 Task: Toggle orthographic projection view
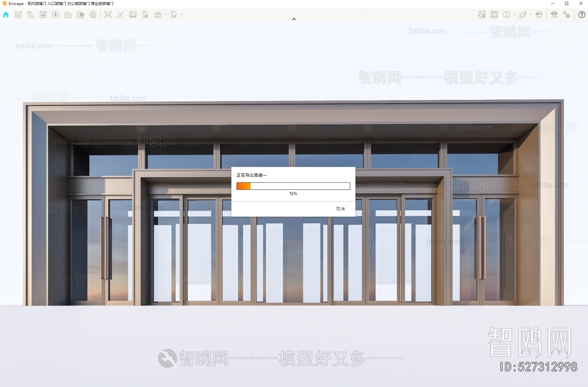pos(506,15)
